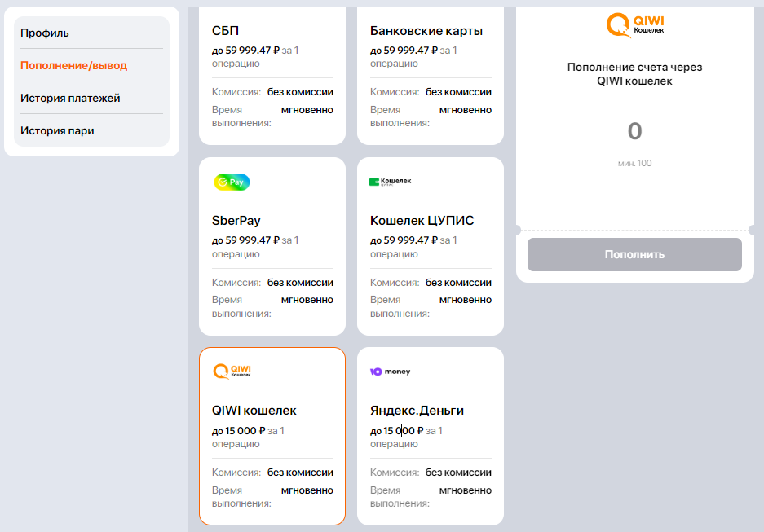Select the Кошелек ЦУПИС card title
The image size is (764, 532).
click(422, 221)
